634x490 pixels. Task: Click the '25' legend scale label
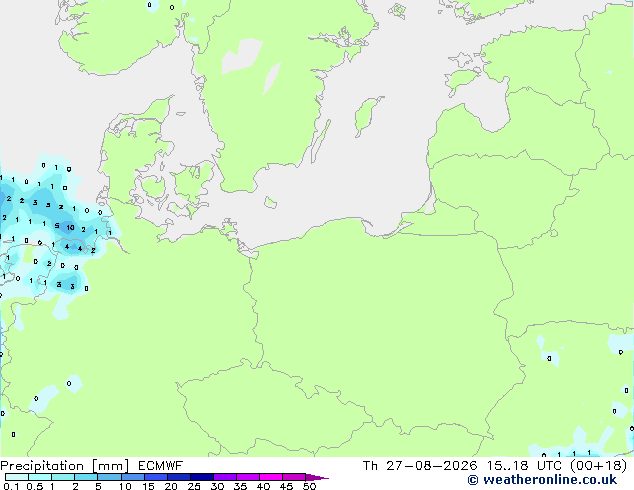(x=194, y=486)
